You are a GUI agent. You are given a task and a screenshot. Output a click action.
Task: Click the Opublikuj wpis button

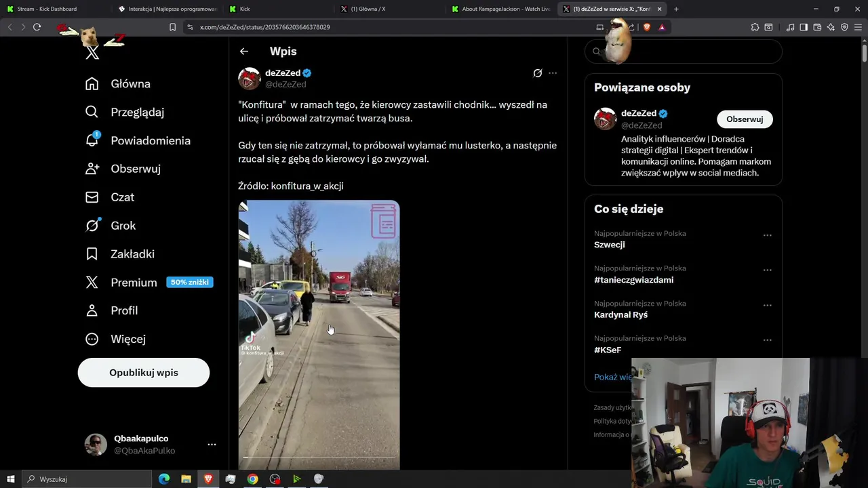point(144,373)
